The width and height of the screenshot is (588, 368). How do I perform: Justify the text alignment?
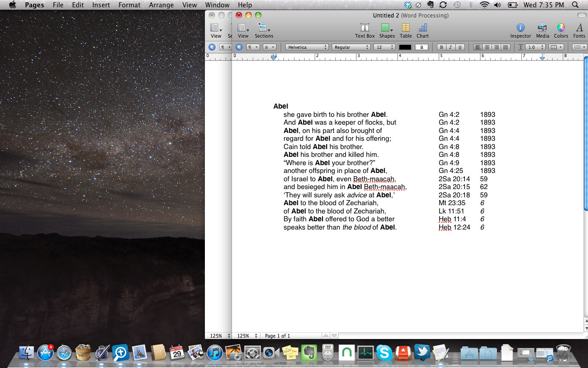pos(506,47)
